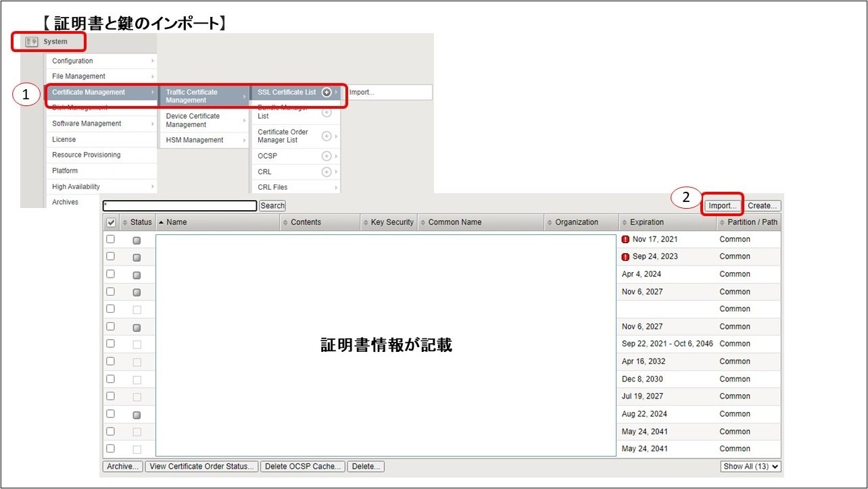Click plus icon beside Certificate Order Manager List
Screen dimensions: 868x489
click(327, 136)
